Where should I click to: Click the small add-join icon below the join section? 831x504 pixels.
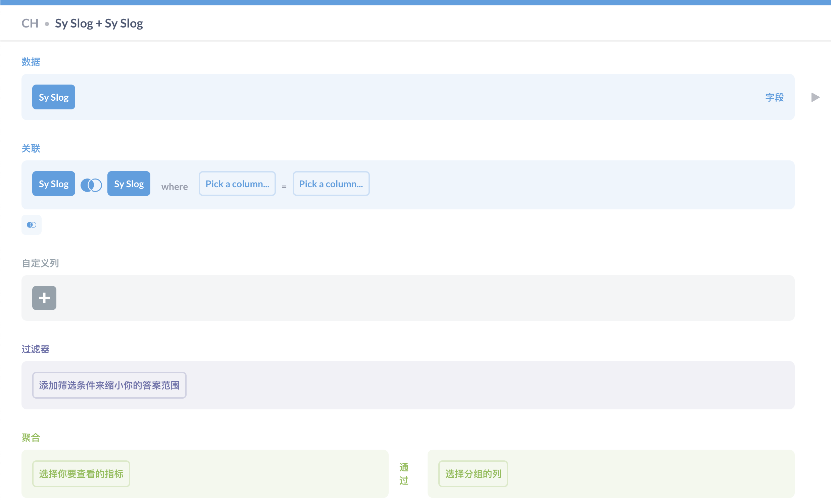(31, 224)
